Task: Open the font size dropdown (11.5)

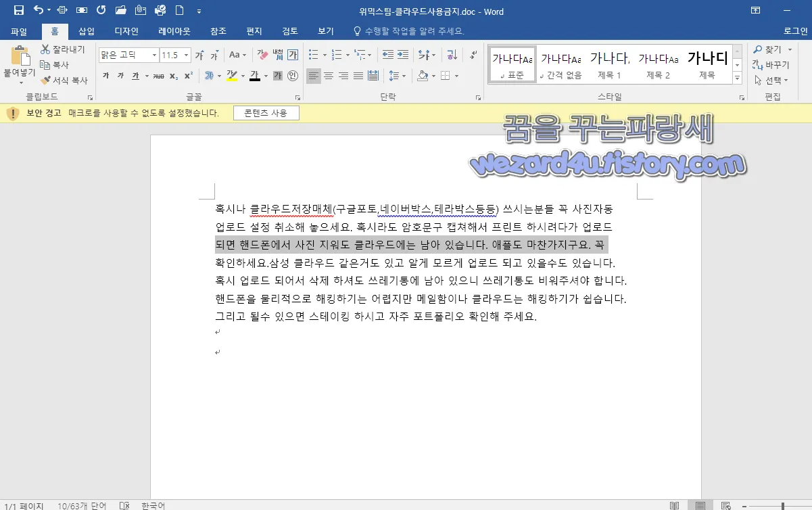Action: pos(185,55)
